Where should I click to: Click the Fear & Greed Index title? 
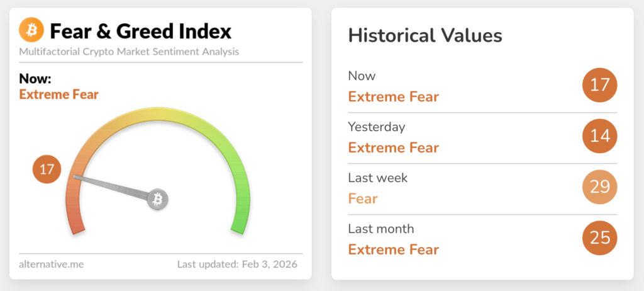click(x=140, y=30)
